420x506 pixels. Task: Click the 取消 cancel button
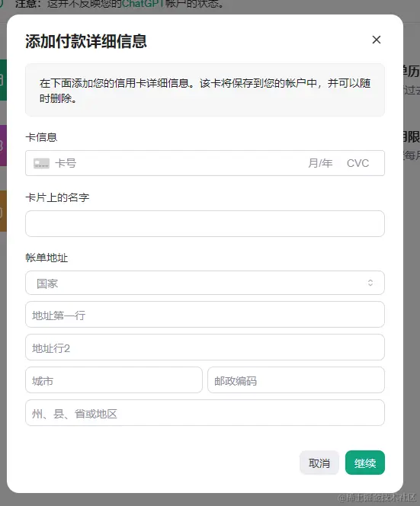[319, 463]
